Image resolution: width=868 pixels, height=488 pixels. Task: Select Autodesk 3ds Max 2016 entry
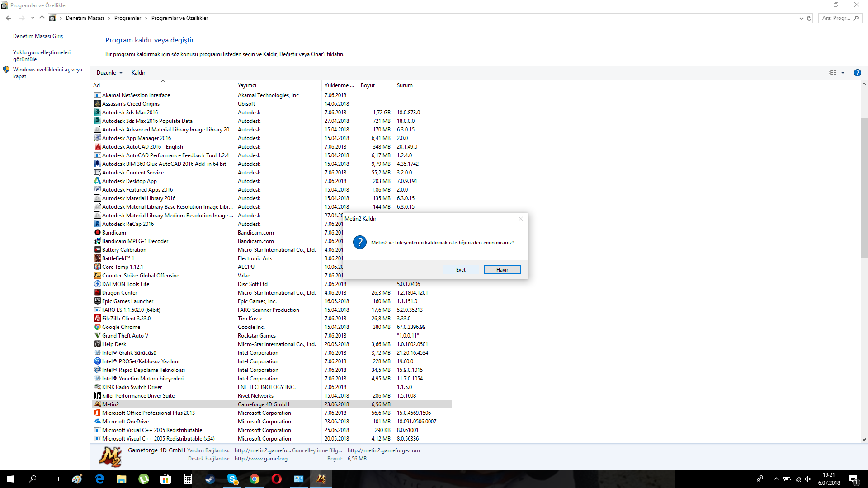pyautogui.click(x=272, y=113)
